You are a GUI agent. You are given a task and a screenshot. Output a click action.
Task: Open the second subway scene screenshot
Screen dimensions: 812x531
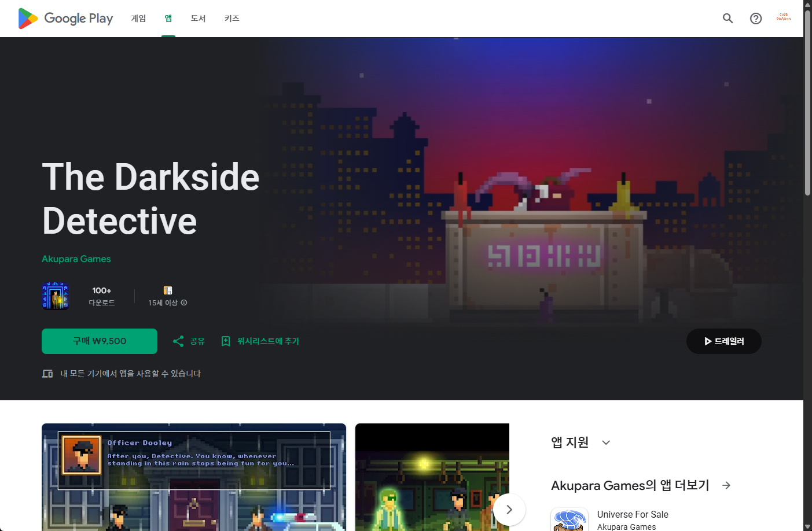(432, 477)
